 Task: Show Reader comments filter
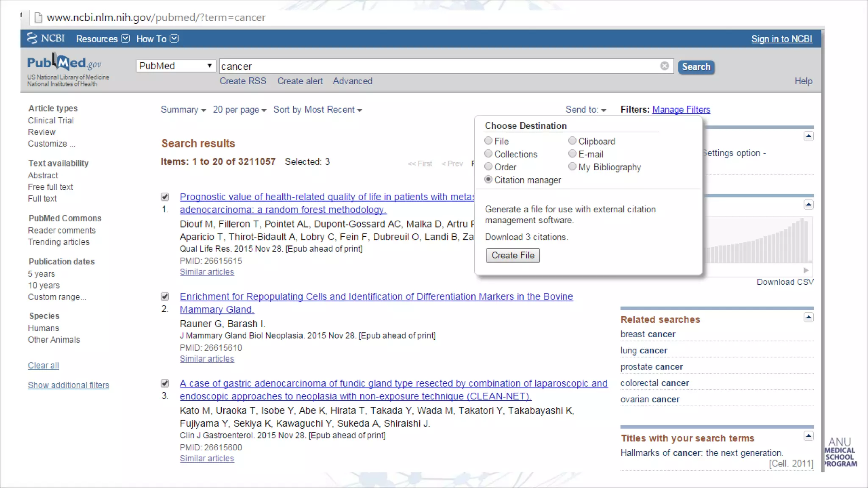[x=62, y=230]
